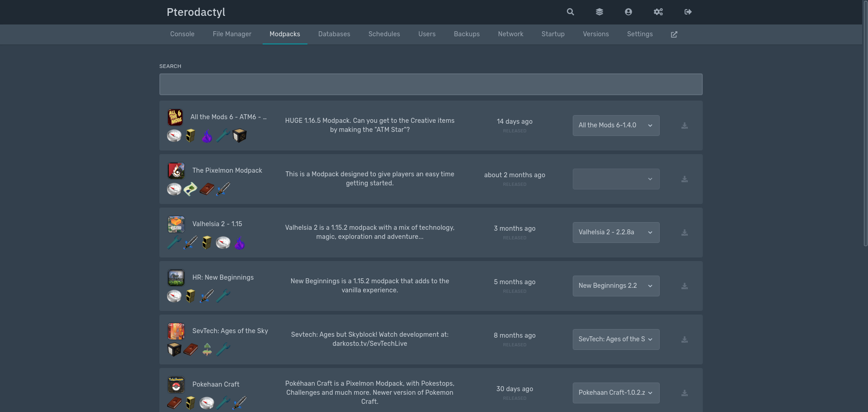Open admin settings gears icon
Viewport: 868px width, 412px height.
(x=658, y=12)
